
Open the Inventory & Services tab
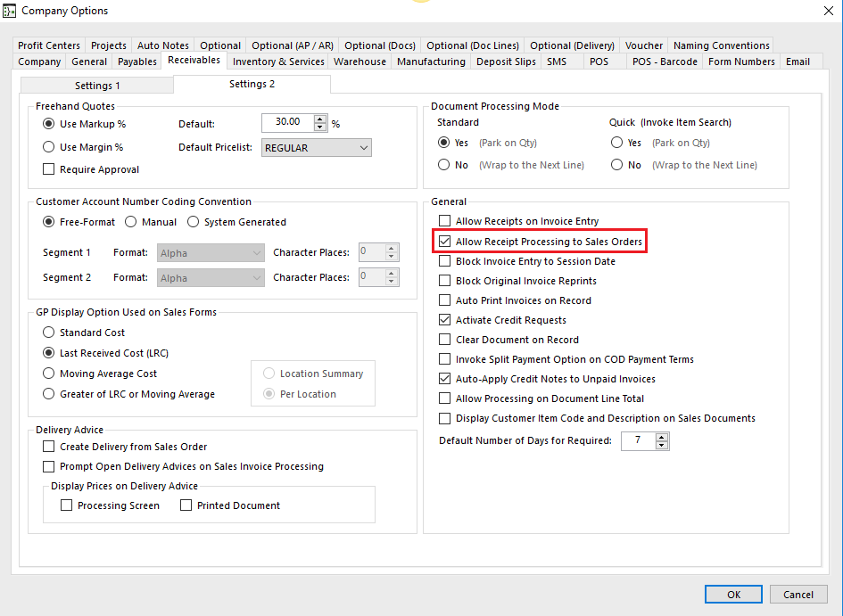pyautogui.click(x=278, y=62)
